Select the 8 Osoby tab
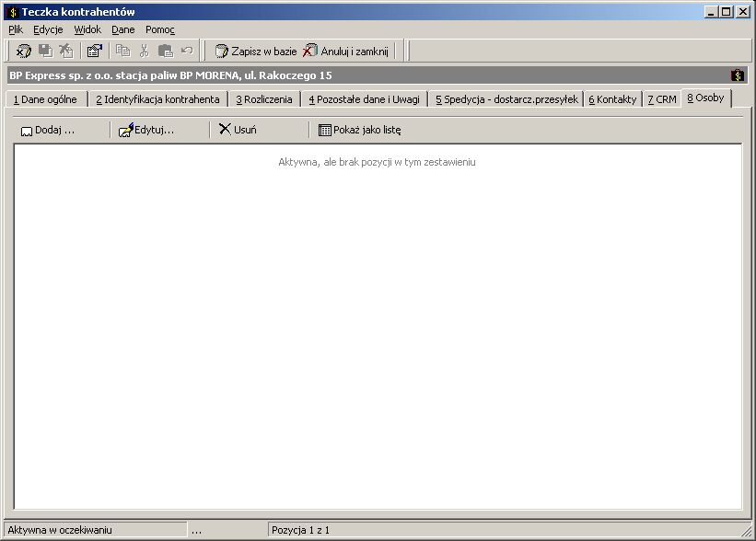The width and height of the screenshot is (756, 541). (x=706, y=98)
